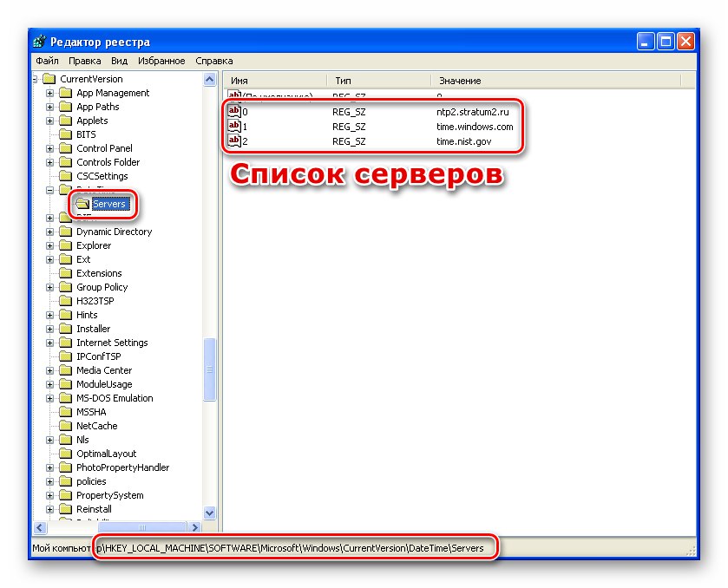Click the string icon of value 2

pos(234,140)
